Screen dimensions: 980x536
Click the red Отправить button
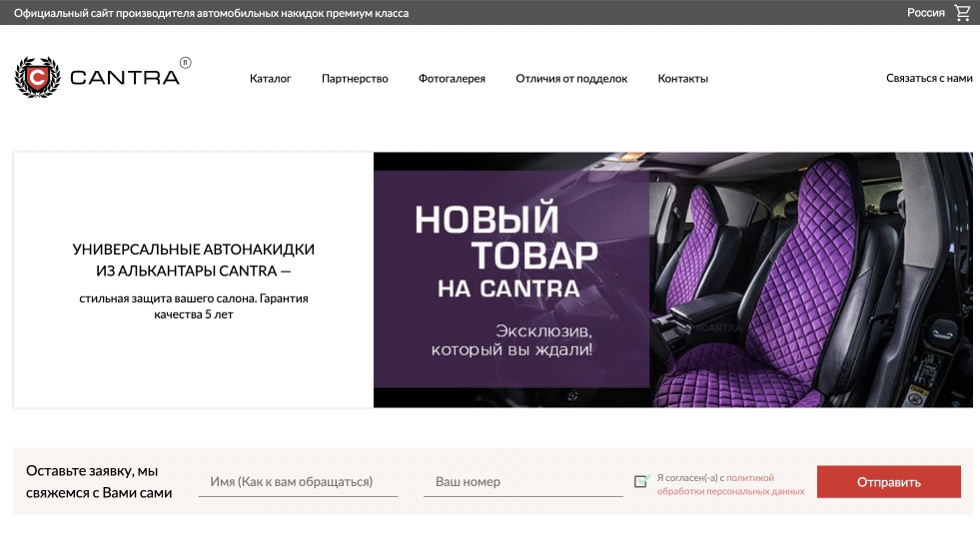[888, 482]
